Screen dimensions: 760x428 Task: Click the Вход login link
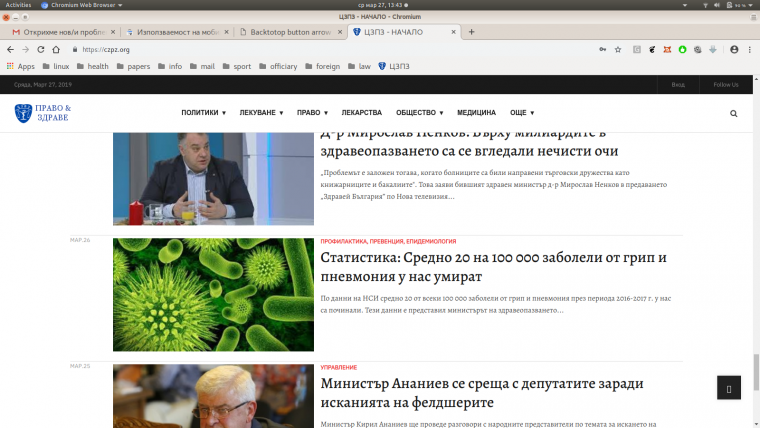tap(678, 85)
